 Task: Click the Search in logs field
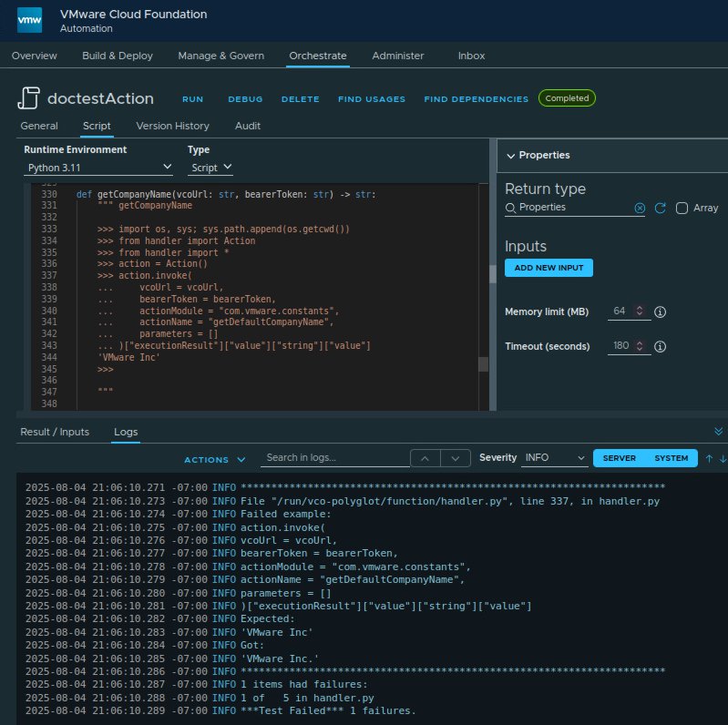[334, 457]
